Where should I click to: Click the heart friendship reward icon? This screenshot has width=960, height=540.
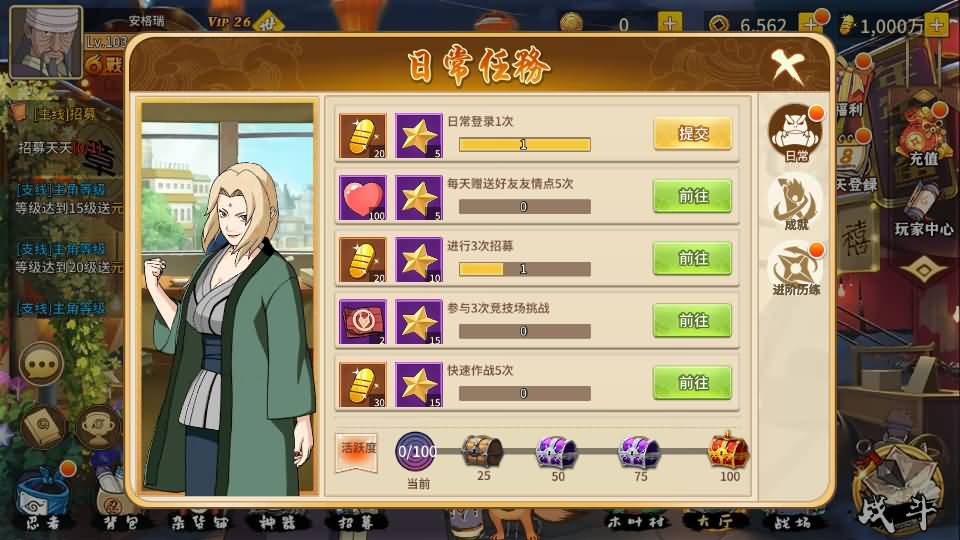[362, 198]
